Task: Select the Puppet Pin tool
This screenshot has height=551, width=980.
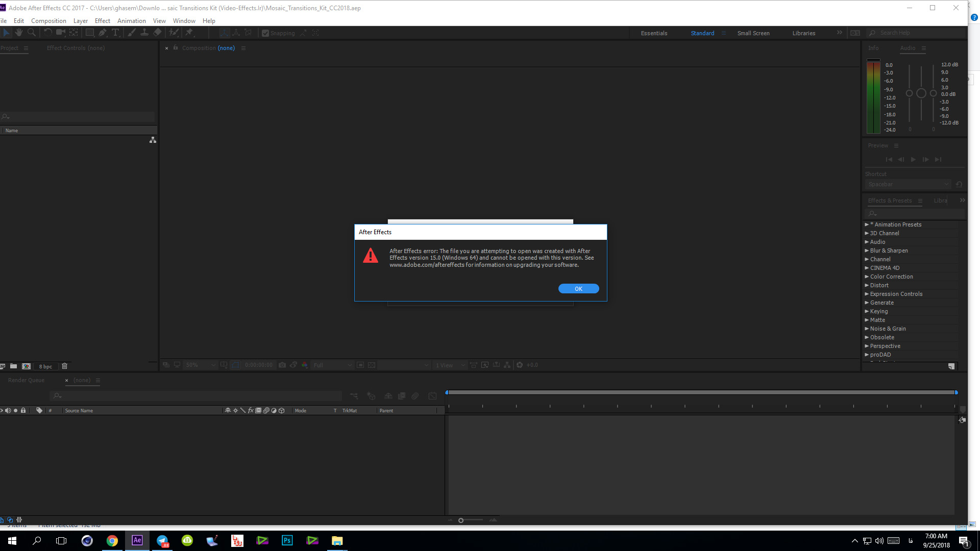Action: [189, 33]
